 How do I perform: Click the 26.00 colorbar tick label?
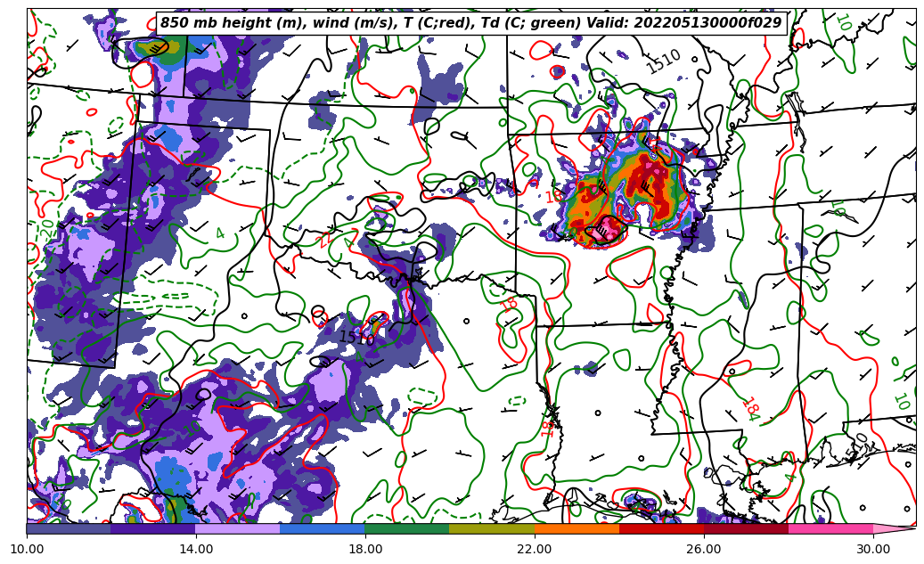coord(704,549)
